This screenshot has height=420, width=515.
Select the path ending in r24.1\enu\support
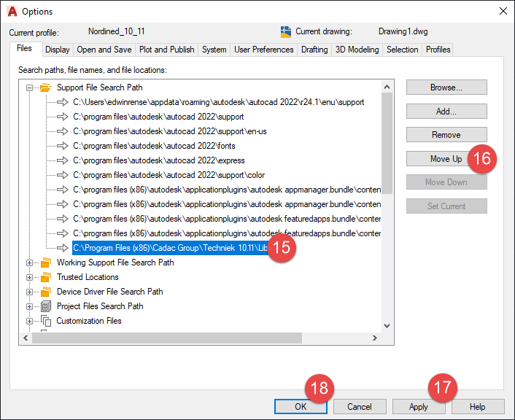(x=218, y=102)
